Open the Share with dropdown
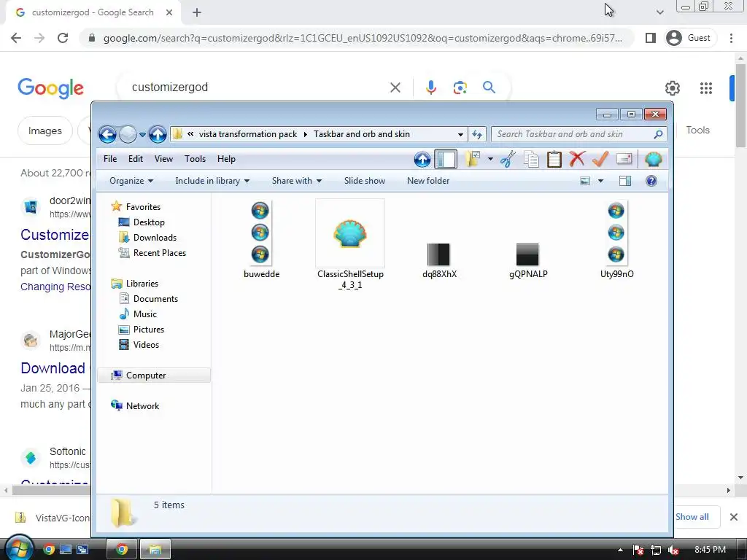The image size is (747, 560). (297, 181)
